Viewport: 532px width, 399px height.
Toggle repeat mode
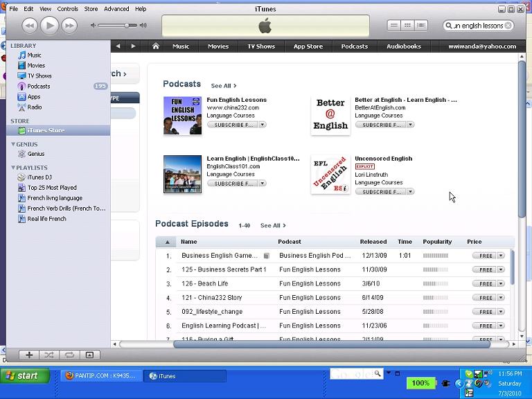(x=69, y=355)
